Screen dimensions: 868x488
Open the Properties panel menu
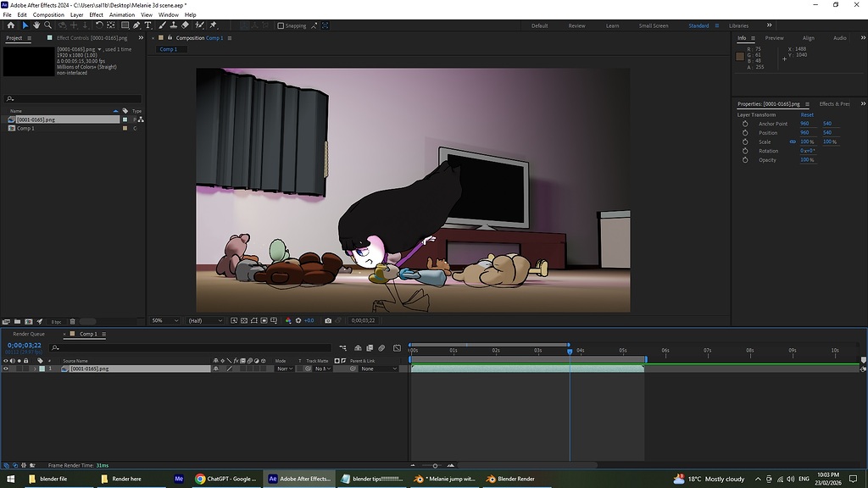coord(807,104)
